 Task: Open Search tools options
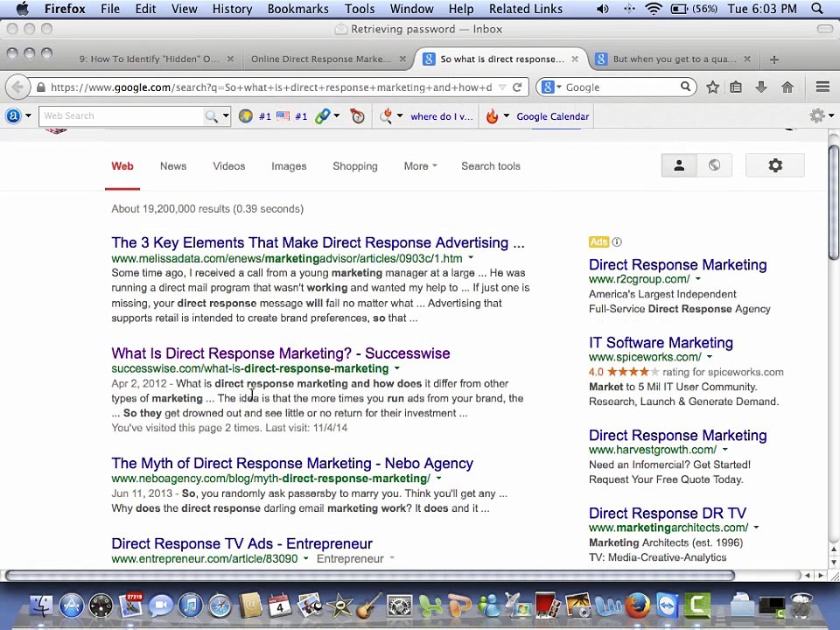491,166
